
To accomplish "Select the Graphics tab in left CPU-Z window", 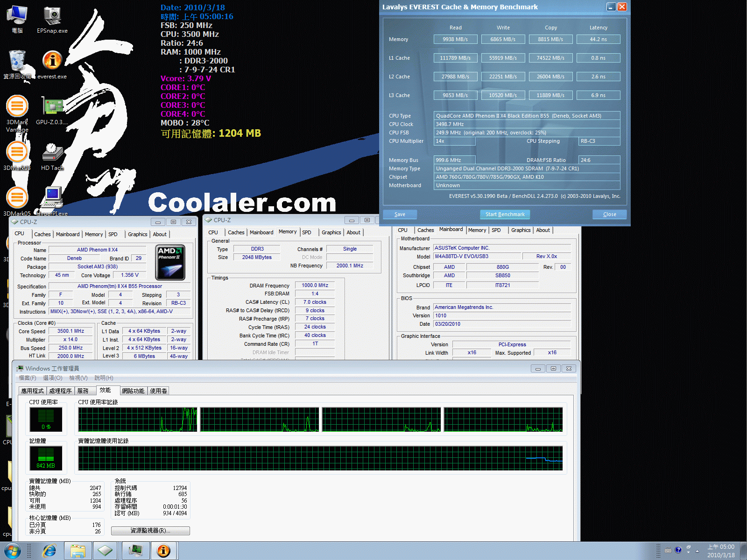I will tap(138, 234).
